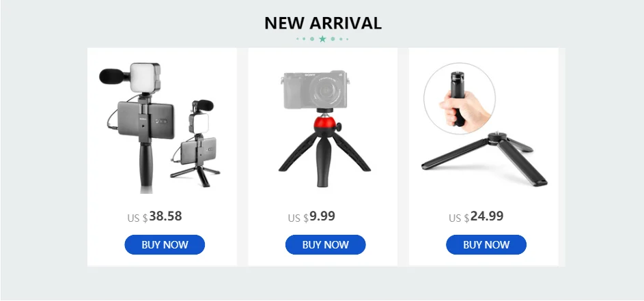
Task: Open the circular hand-holding-grip inset image
Action: [460, 98]
